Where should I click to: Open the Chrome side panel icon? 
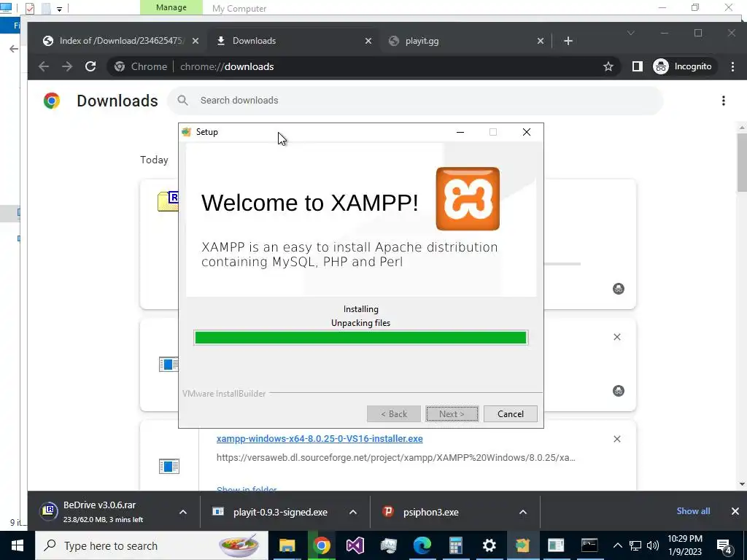(637, 66)
